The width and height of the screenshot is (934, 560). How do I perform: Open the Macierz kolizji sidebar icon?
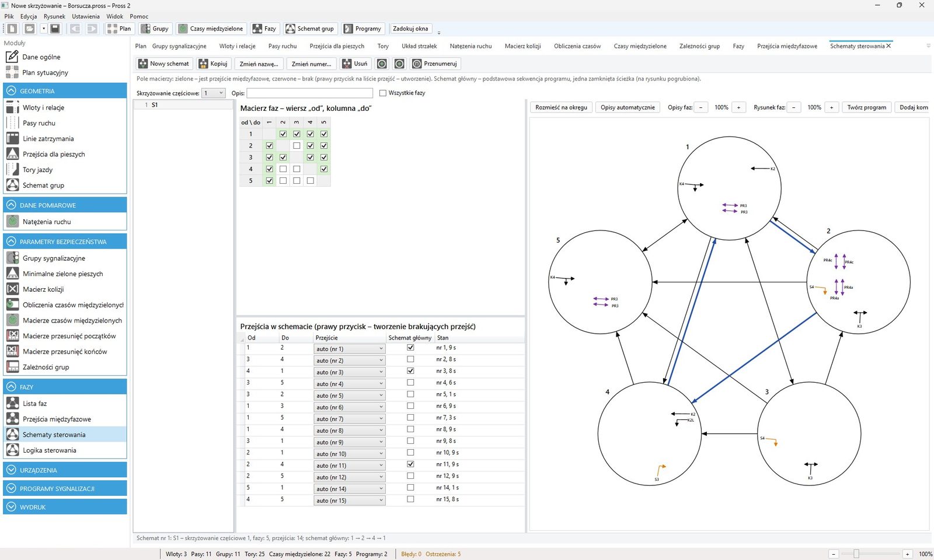point(12,289)
